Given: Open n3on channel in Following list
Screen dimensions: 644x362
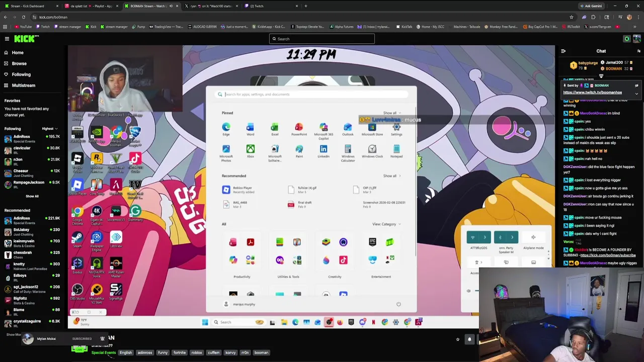Looking at the screenshot, I should click(x=32, y=161).
